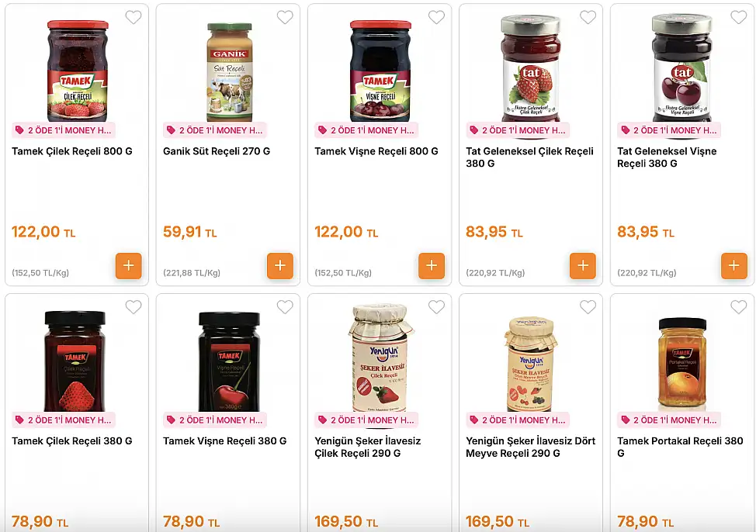Click heart icon on Tat Geleneksel Vişne Reçeli
Image resolution: width=756 pixels, height=532 pixels.
(739, 17)
